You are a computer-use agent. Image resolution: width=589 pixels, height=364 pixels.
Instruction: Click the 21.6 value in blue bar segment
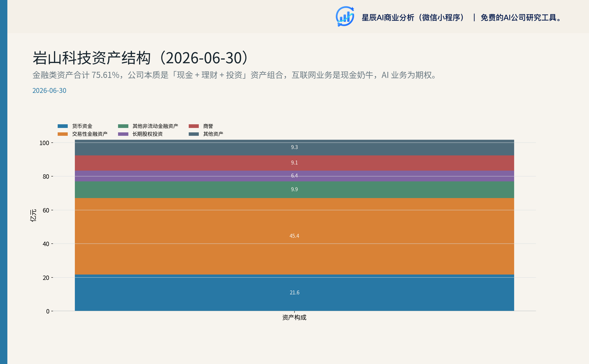294,292
